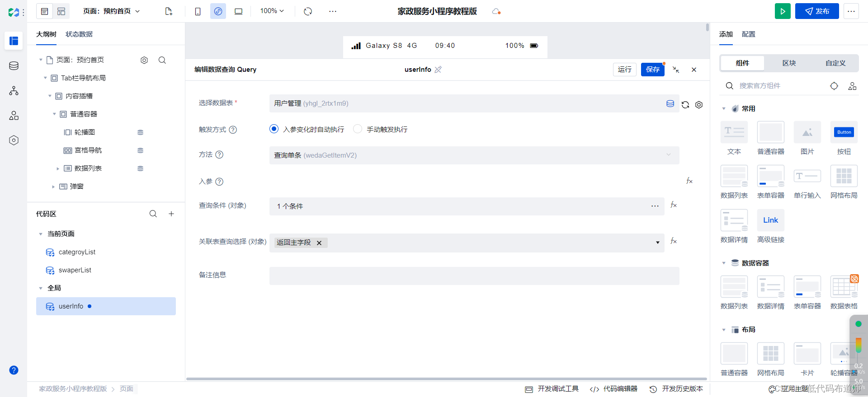Image resolution: width=868 pixels, height=397 pixels.
Task: Click the 发布 publish button
Action: click(x=817, y=11)
